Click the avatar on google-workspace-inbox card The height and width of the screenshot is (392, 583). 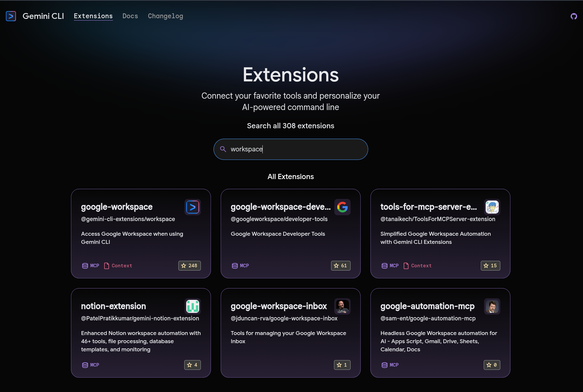[342, 306]
